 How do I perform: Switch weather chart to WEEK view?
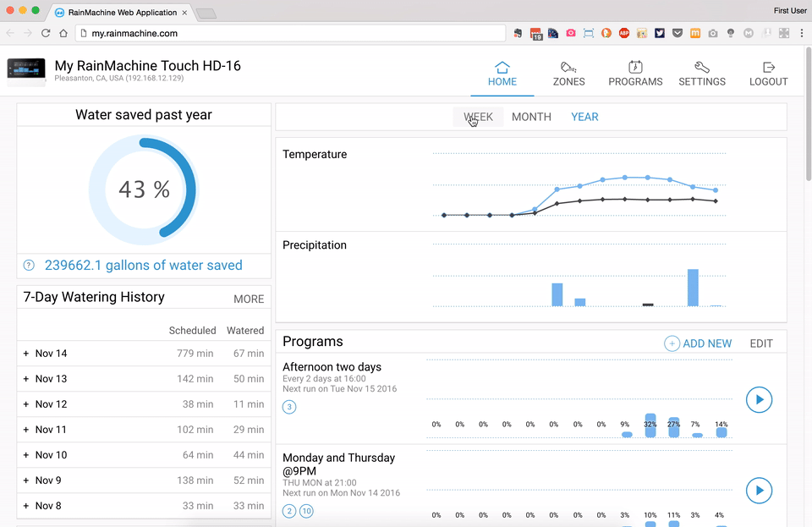coord(478,117)
